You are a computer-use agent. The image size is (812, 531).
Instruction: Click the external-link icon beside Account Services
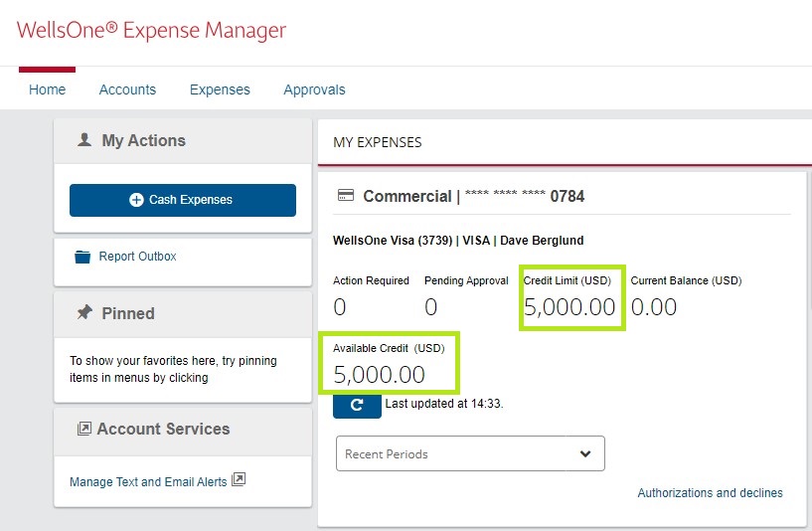coord(84,430)
